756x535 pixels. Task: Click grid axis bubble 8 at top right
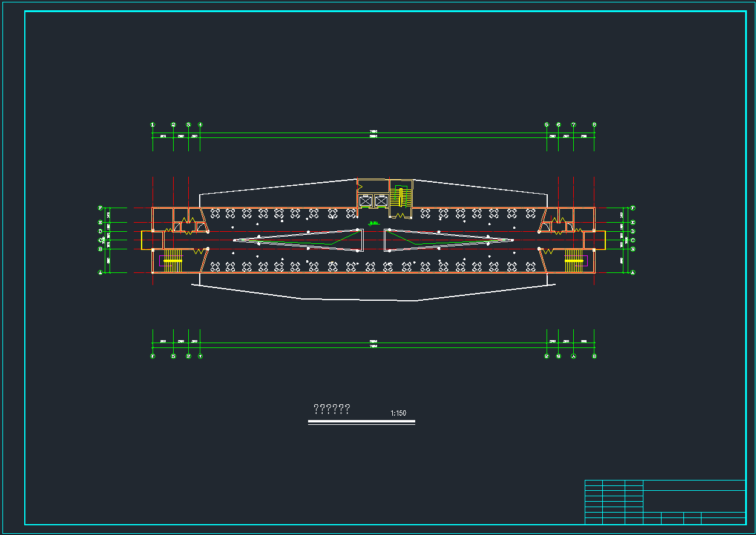(x=594, y=125)
